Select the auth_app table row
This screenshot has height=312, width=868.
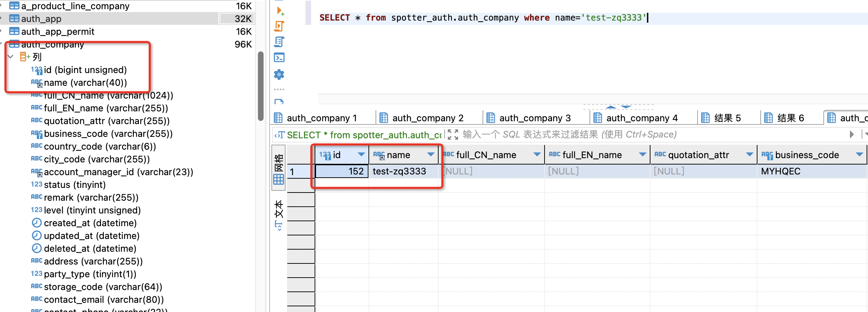pos(128,18)
